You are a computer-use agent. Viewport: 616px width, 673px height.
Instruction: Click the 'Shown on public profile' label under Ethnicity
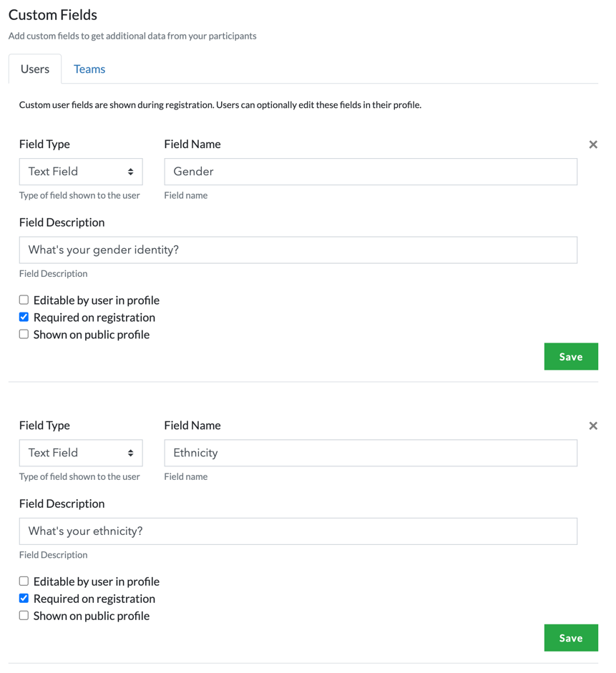(x=92, y=616)
